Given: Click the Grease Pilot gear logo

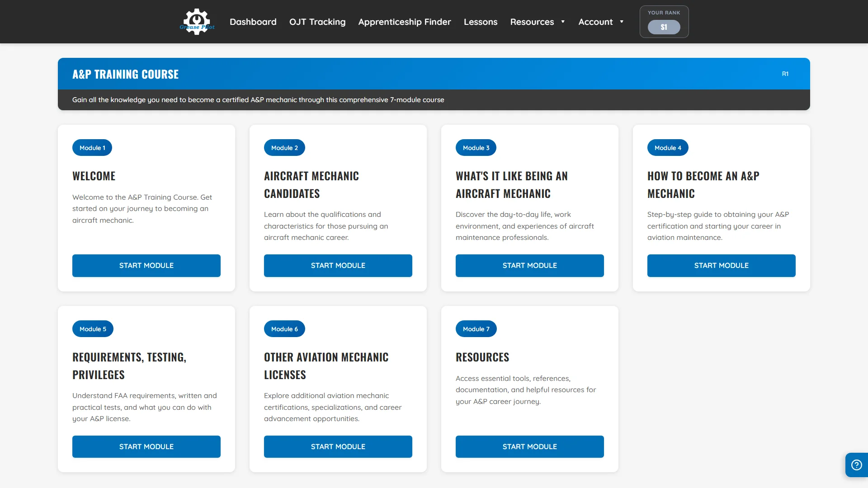Looking at the screenshot, I should [197, 22].
